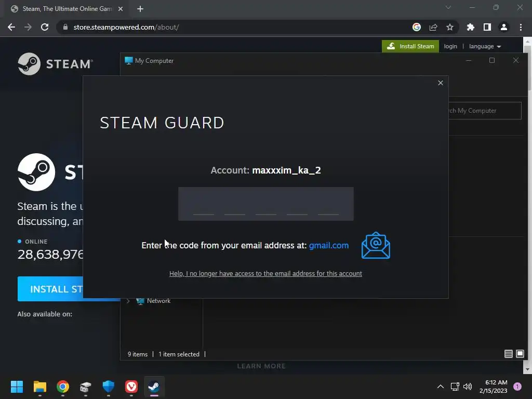Go forward in the browser

tap(28, 27)
